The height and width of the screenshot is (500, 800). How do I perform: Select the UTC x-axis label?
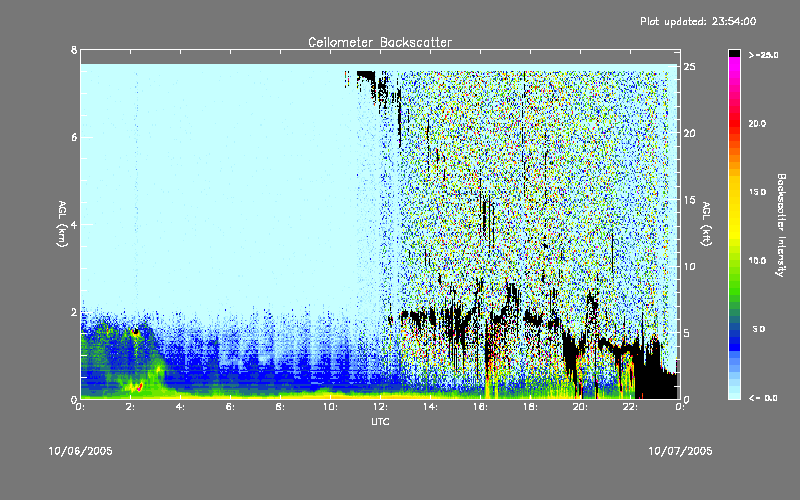tap(380, 421)
